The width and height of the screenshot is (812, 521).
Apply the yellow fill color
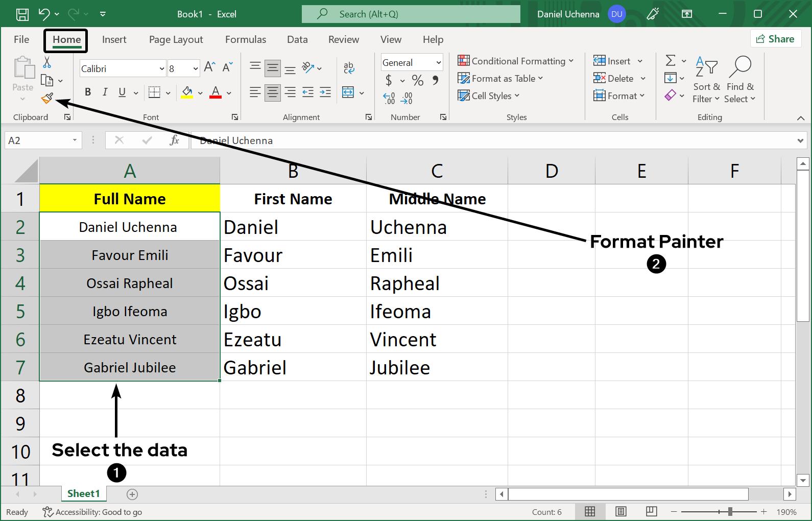(x=187, y=92)
